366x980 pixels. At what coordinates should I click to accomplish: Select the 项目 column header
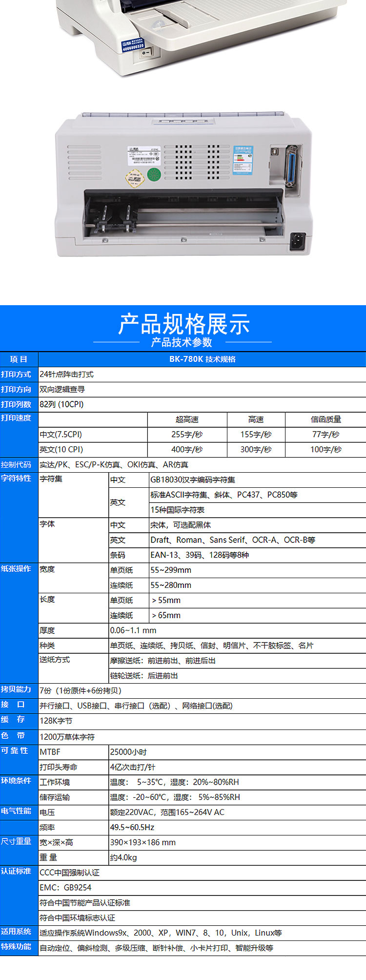click(x=19, y=359)
